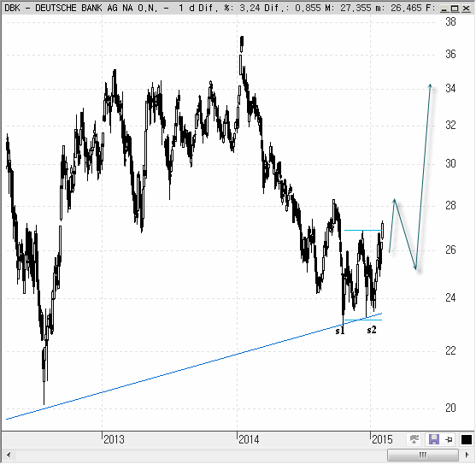
Task: Select the arrow tip pointing at 34
Action: pyautogui.click(x=430, y=85)
